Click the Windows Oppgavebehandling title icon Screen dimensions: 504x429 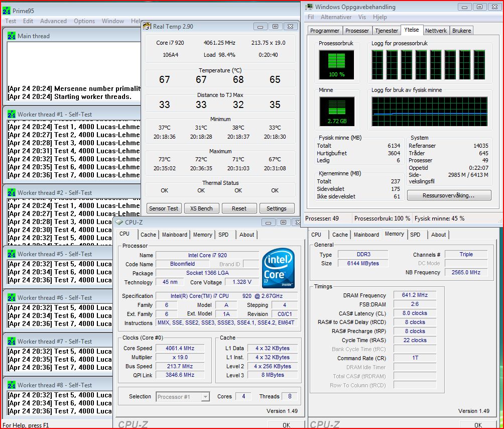pyautogui.click(x=309, y=7)
